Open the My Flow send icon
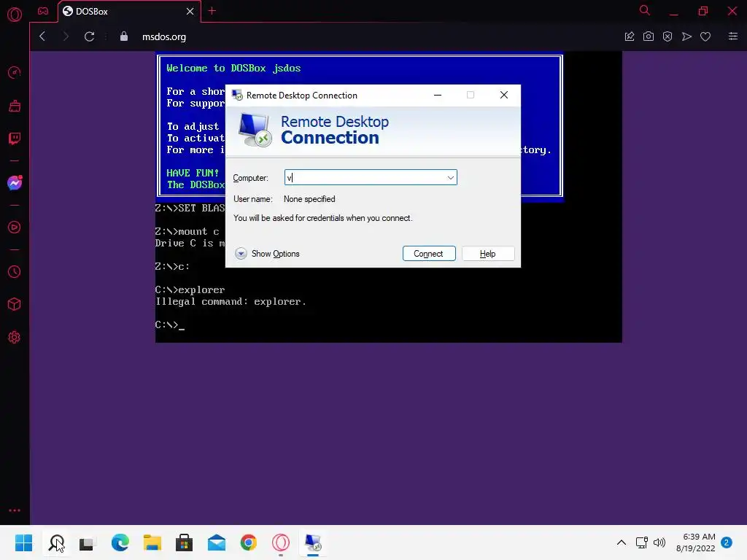 tap(686, 36)
